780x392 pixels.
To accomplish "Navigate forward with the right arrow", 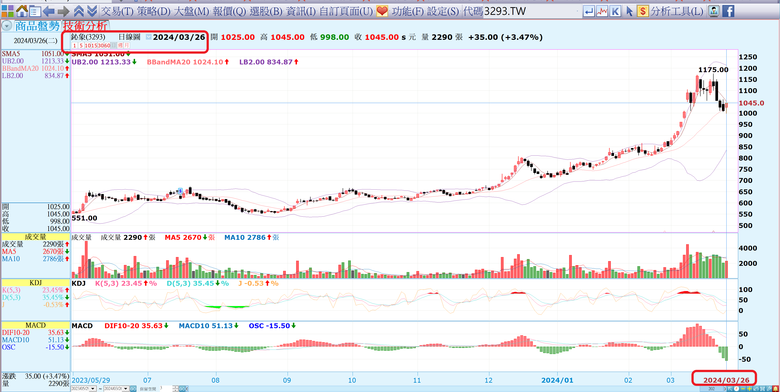I will coord(63,11).
